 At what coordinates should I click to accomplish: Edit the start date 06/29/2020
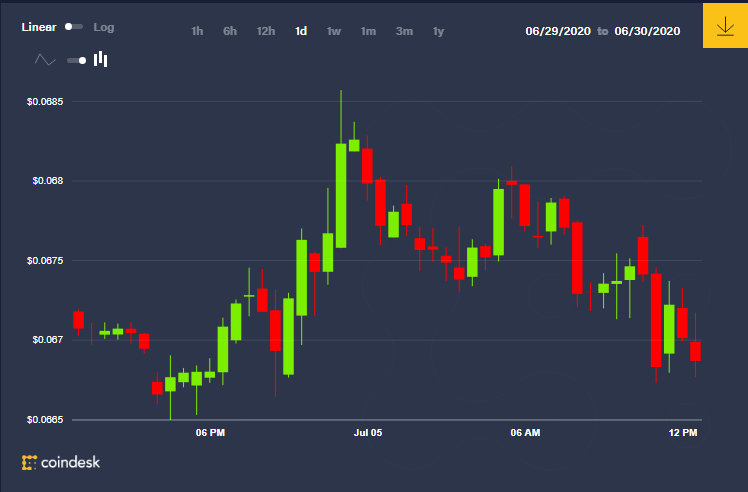(558, 31)
